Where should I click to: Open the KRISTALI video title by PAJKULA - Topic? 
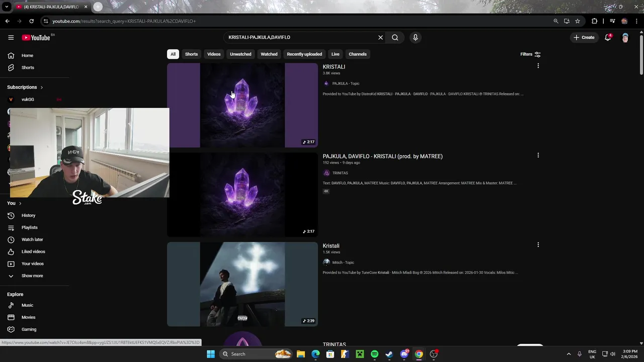(x=334, y=67)
